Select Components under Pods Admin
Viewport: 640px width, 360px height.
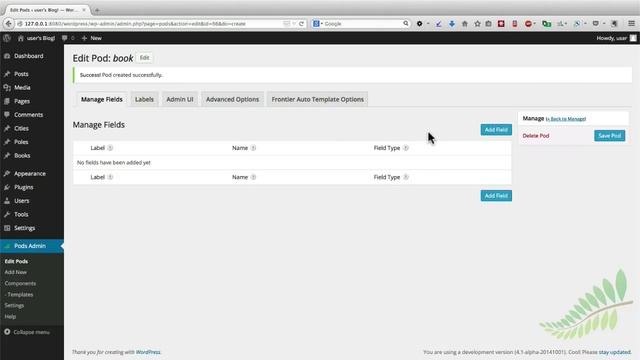click(x=20, y=283)
